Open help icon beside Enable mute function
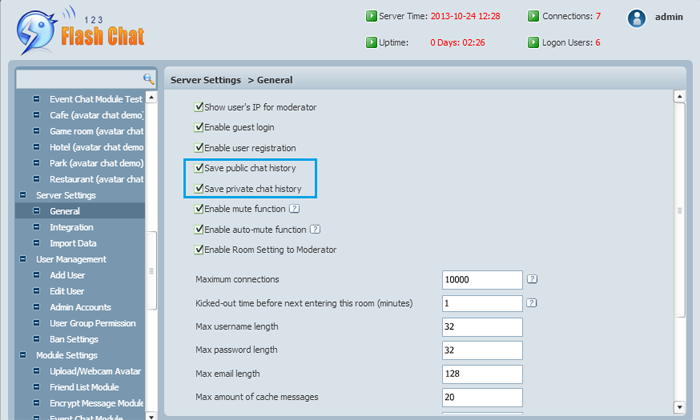The image size is (700, 420). [294, 209]
